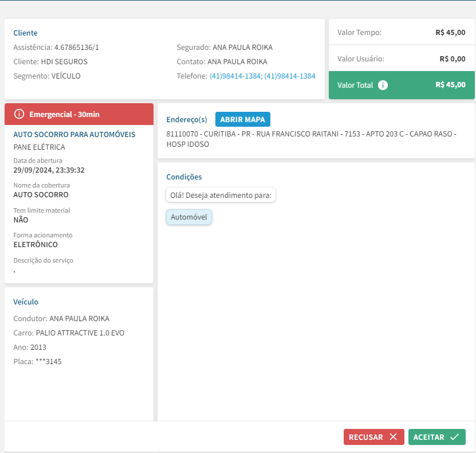Screen dimensions: 476x453
Task: Click the green Valor Total row
Action: tap(401, 85)
